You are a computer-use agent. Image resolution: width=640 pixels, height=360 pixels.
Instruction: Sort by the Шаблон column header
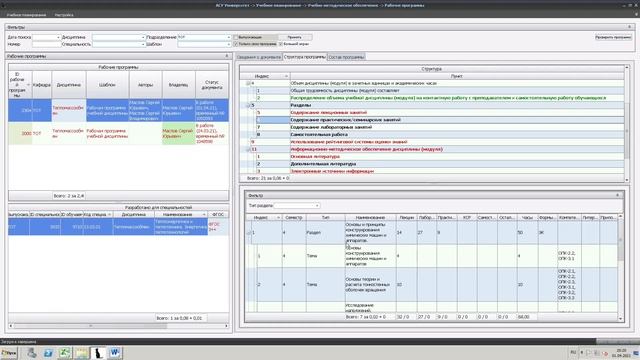pyautogui.click(x=108, y=85)
